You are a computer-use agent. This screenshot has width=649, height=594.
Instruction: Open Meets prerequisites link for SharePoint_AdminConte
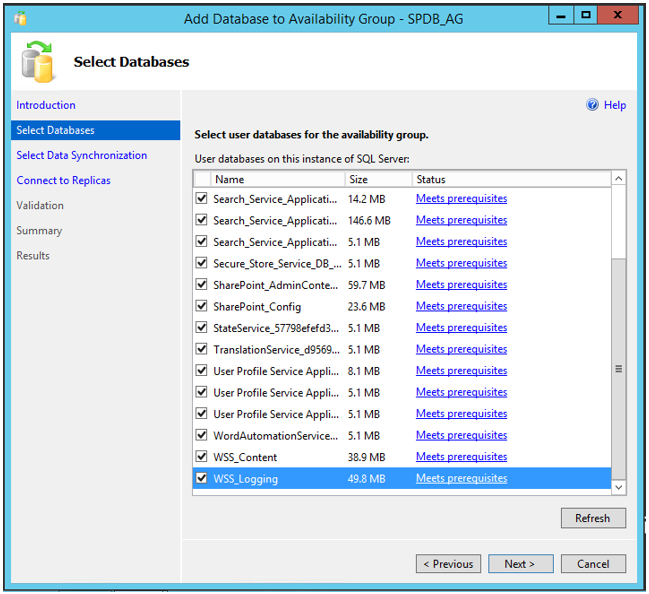pyautogui.click(x=462, y=284)
